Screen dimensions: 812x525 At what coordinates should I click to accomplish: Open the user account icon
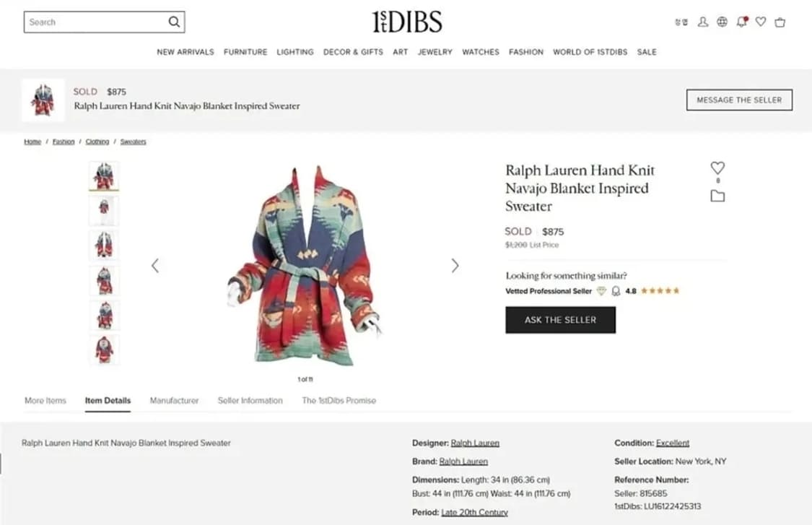(703, 22)
